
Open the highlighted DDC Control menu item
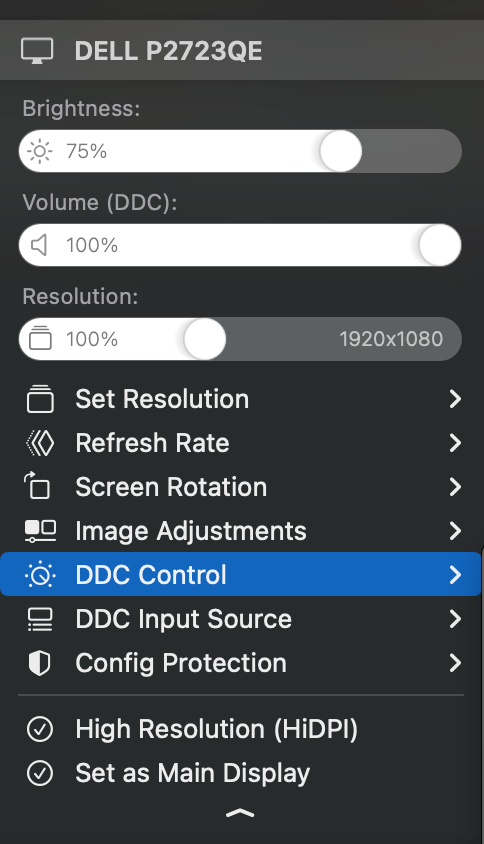241,574
